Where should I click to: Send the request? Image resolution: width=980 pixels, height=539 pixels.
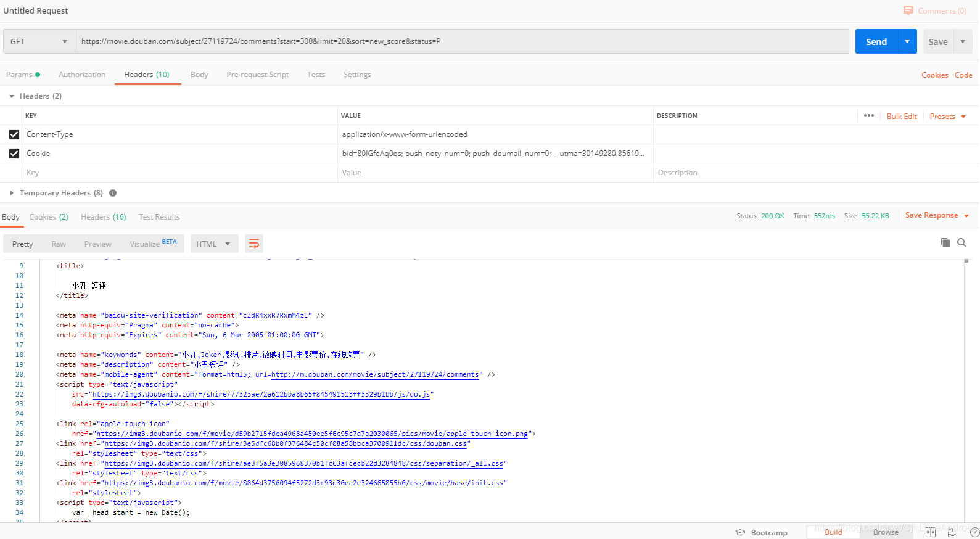coord(876,41)
